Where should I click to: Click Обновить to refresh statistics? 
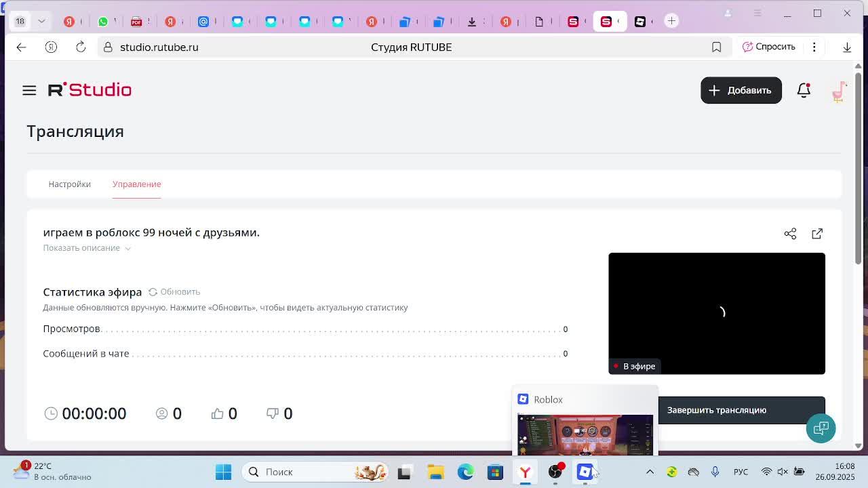coord(180,292)
